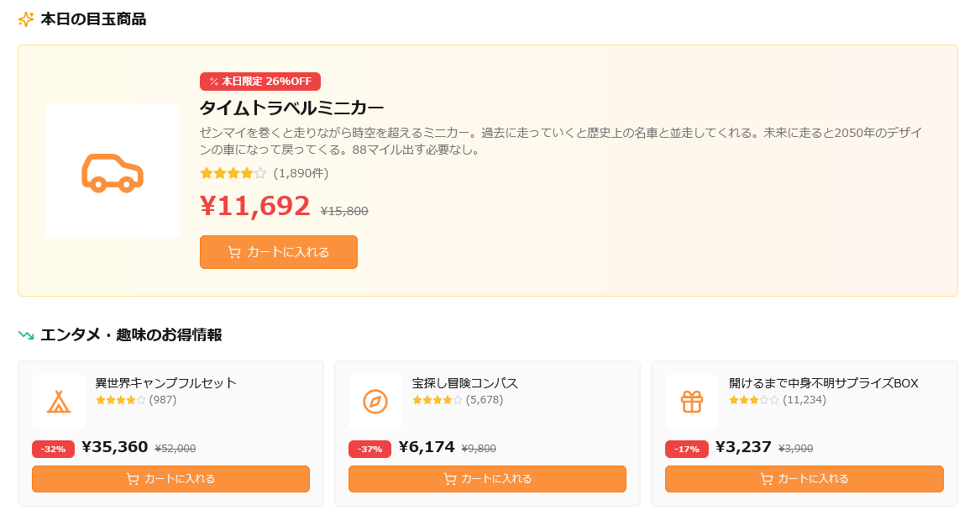Viewport: 980px width, 521px height.
Task: Click the trending-down icon beside エンタメ・趣味のお得情報
Action: (26, 335)
